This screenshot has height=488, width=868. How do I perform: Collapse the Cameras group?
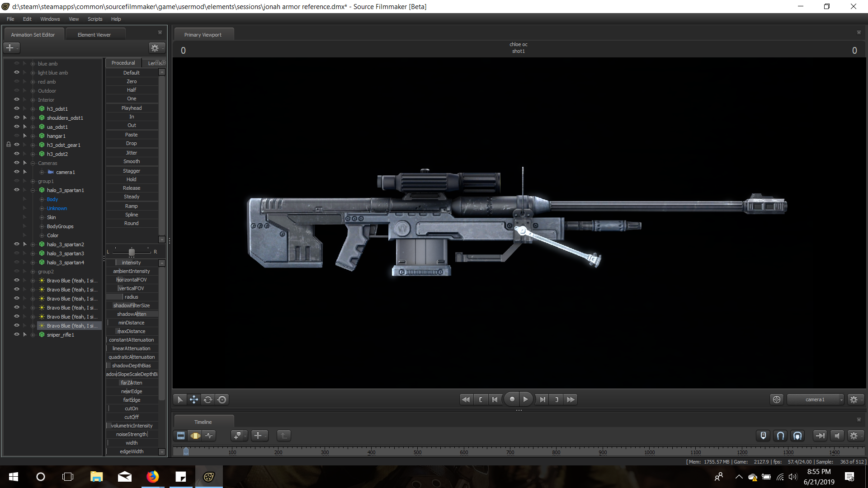[33, 163]
